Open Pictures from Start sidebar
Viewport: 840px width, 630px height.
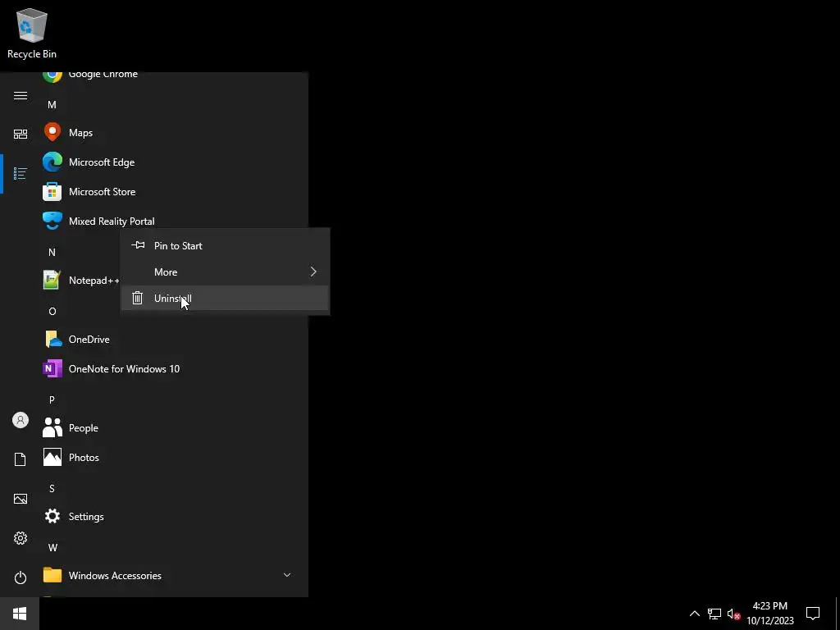click(x=21, y=499)
